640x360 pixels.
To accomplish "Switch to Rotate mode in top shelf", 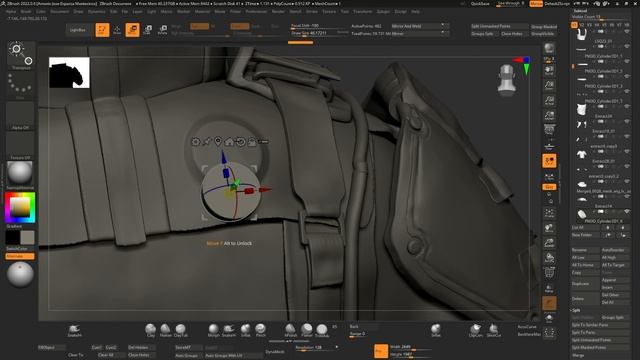I will (162, 30).
